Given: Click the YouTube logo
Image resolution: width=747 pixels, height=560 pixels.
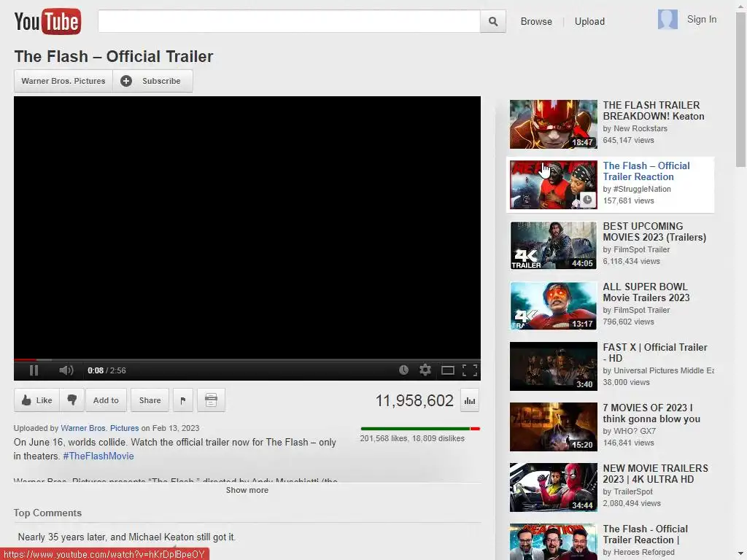Looking at the screenshot, I should (47, 21).
